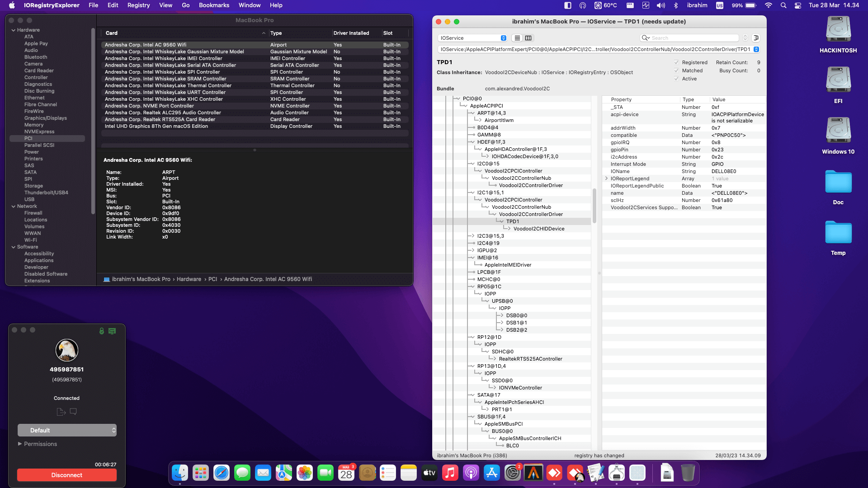Toggle the inspector sidebar icon
This screenshot has width=868, height=488.
(x=756, y=38)
